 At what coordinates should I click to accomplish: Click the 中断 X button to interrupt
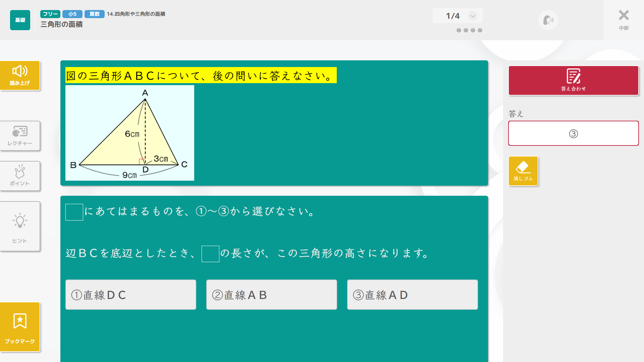(624, 19)
